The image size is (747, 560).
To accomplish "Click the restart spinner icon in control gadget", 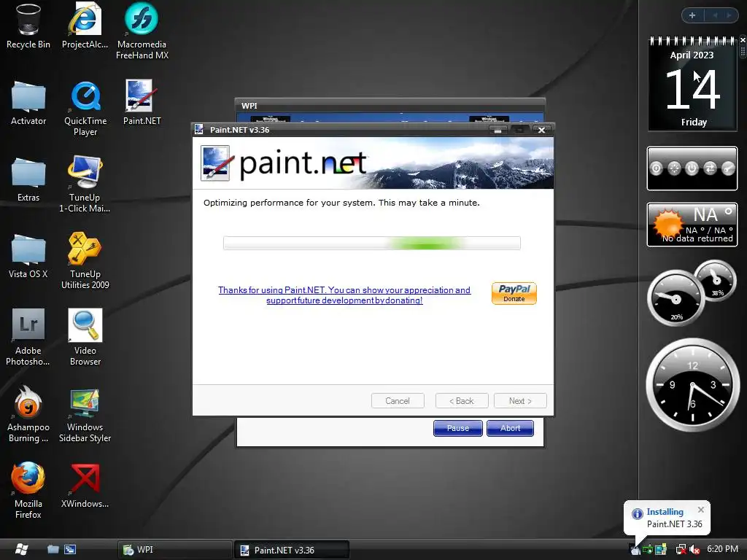I will pyautogui.click(x=674, y=168).
